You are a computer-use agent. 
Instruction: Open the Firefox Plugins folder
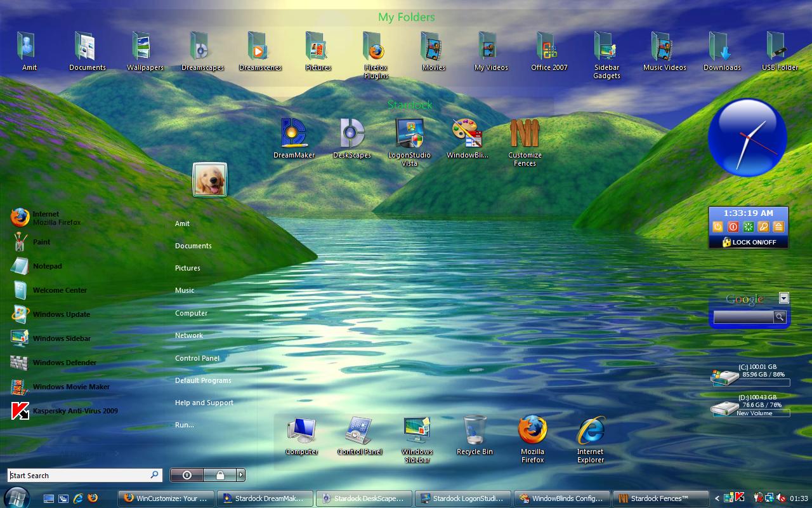(376, 55)
